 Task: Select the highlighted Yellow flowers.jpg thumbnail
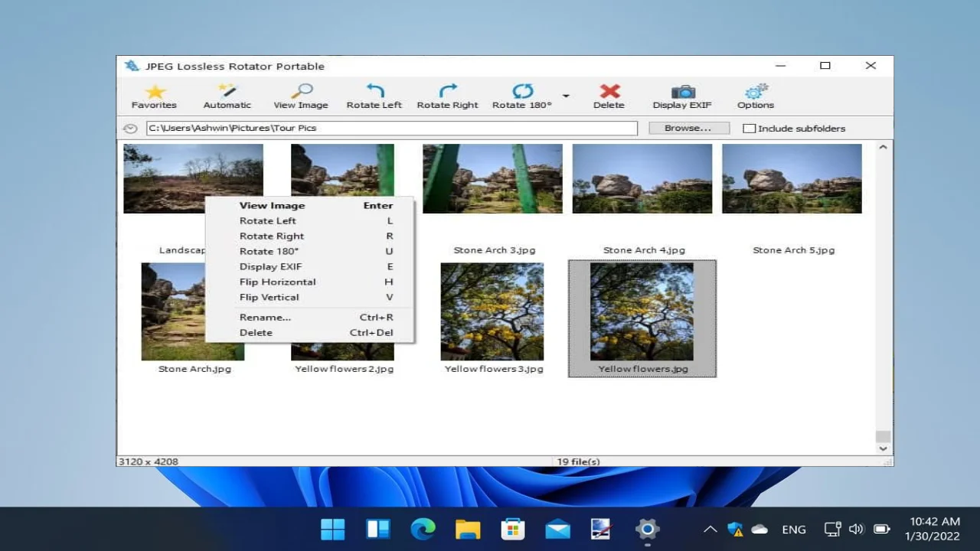click(642, 311)
